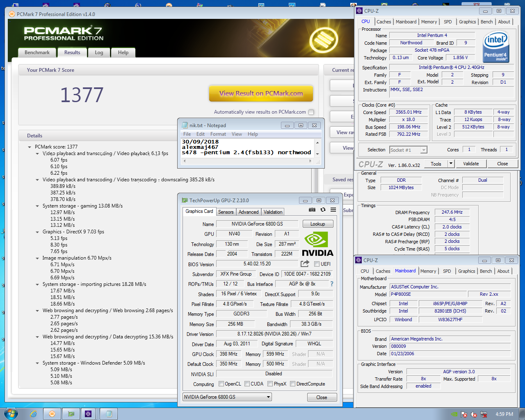The width and height of the screenshot is (525, 420).
Task: Collapse Image manipulation 6.70 Mpx/s node
Action: (37, 258)
